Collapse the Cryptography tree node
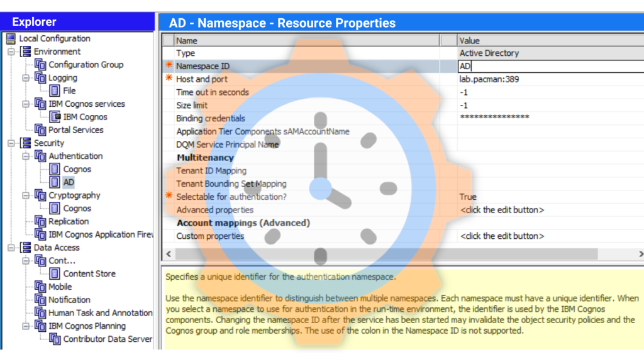The width and height of the screenshot is (644, 362). 25,195
